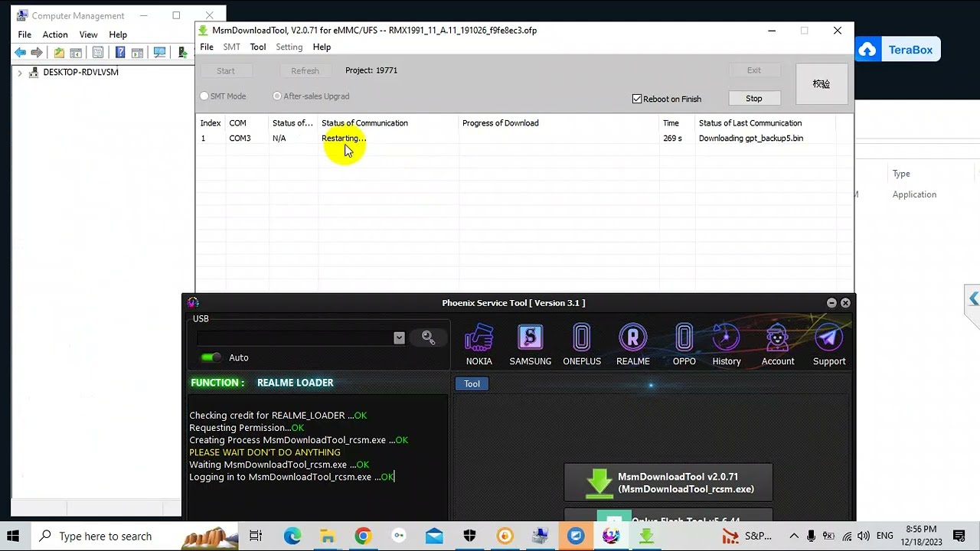Screen dimensions: 980x551
Task: Open Microsoft Edge from the taskbar
Action: click(292, 536)
